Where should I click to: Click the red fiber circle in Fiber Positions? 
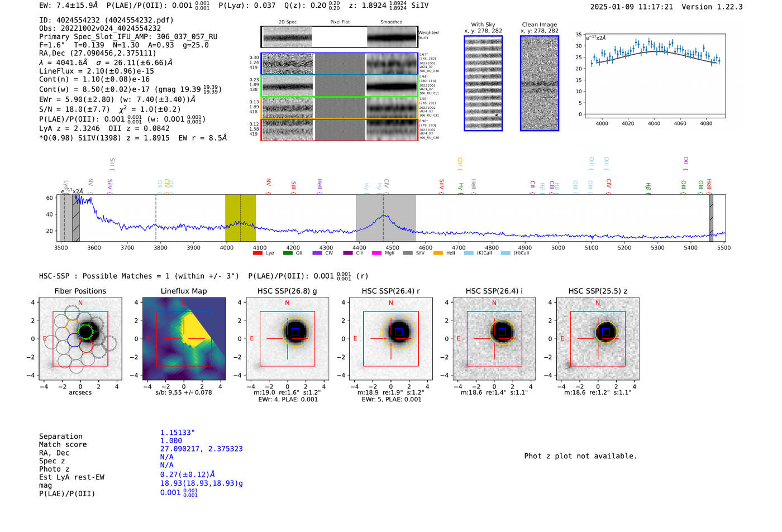[85, 346]
